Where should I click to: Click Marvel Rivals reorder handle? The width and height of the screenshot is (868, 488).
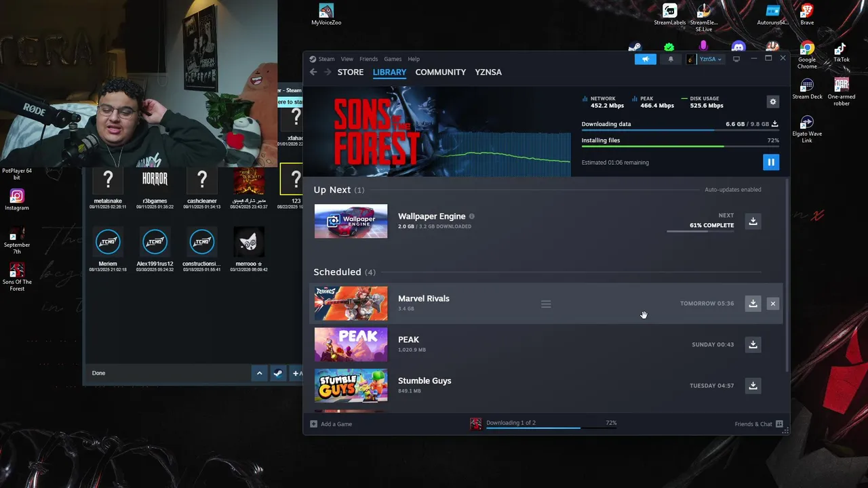point(546,304)
